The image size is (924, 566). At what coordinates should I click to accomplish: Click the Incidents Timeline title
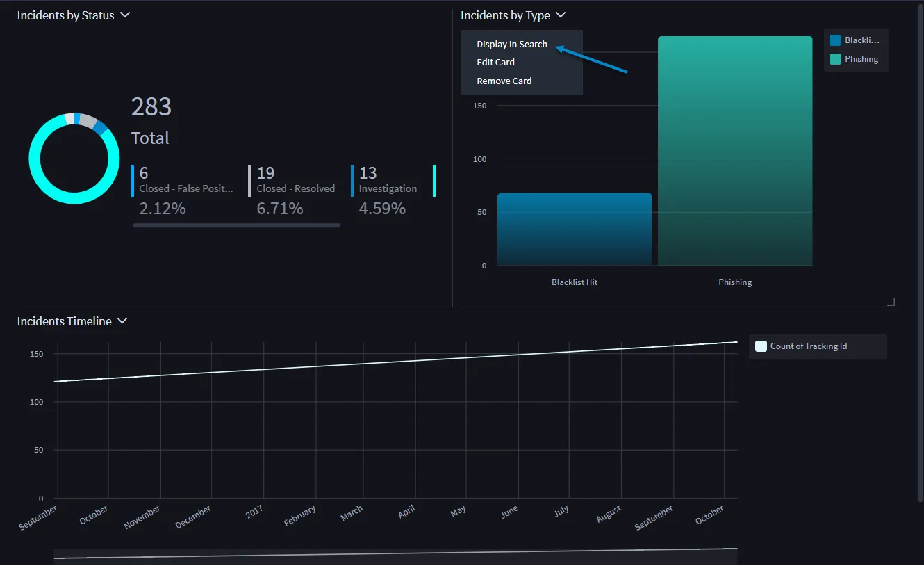(64, 321)
